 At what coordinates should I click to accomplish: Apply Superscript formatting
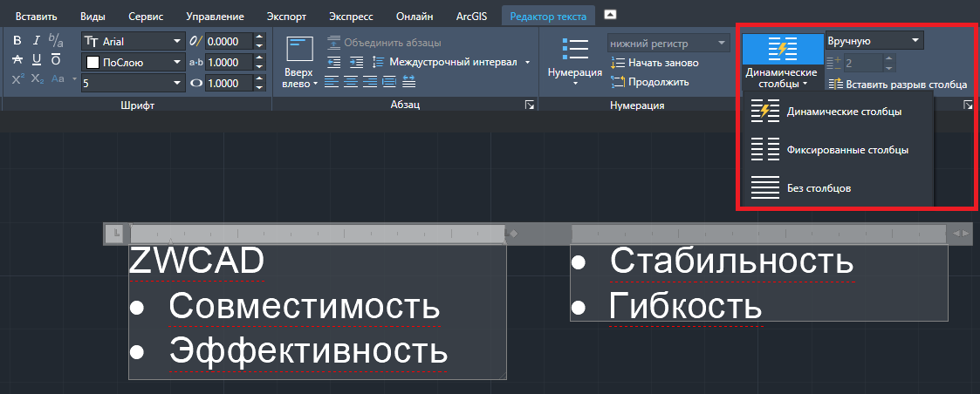[x=17, y=79]
